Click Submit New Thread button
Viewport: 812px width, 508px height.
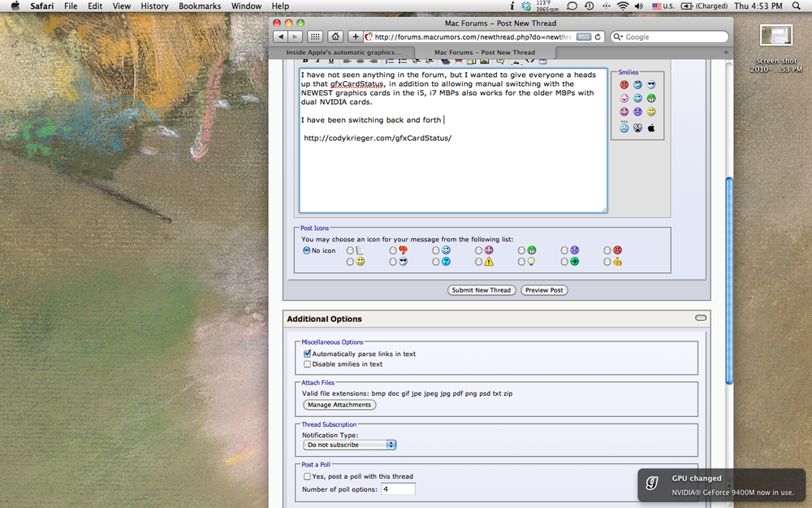point(482,290)
